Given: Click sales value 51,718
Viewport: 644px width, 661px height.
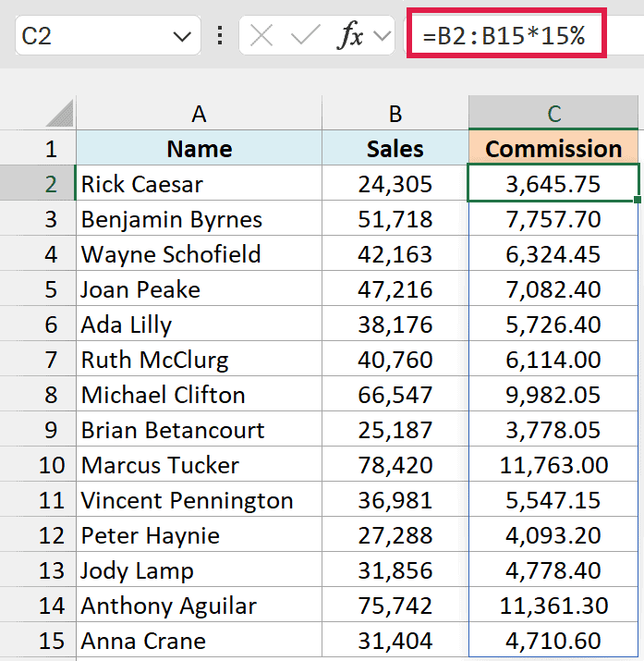Looking at the screenshot, I should coord(395,218).
